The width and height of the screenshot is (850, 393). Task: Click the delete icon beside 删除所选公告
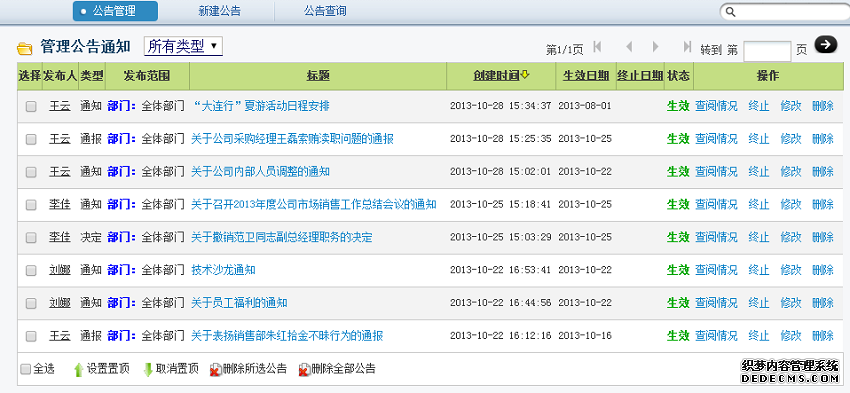click(216, 370)
